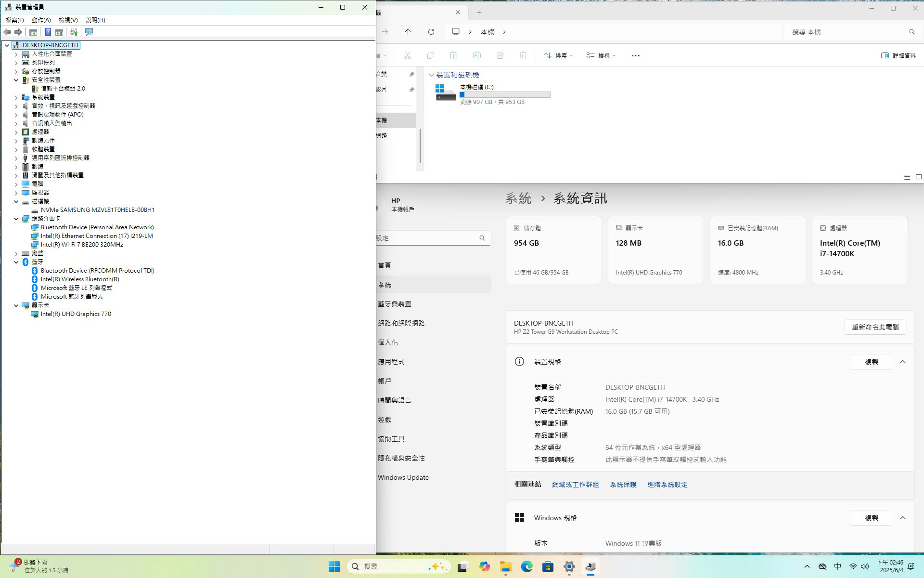Click the Windows Start button on taskbar
The width and height of the screenshot is (924, 578).
[x=334, y=566]
